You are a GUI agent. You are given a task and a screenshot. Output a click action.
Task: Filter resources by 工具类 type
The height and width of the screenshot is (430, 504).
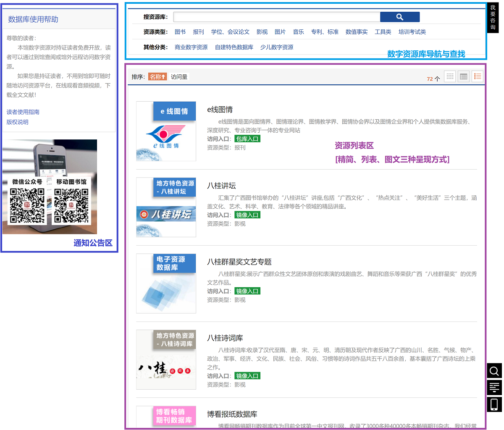tap(383, 32)
